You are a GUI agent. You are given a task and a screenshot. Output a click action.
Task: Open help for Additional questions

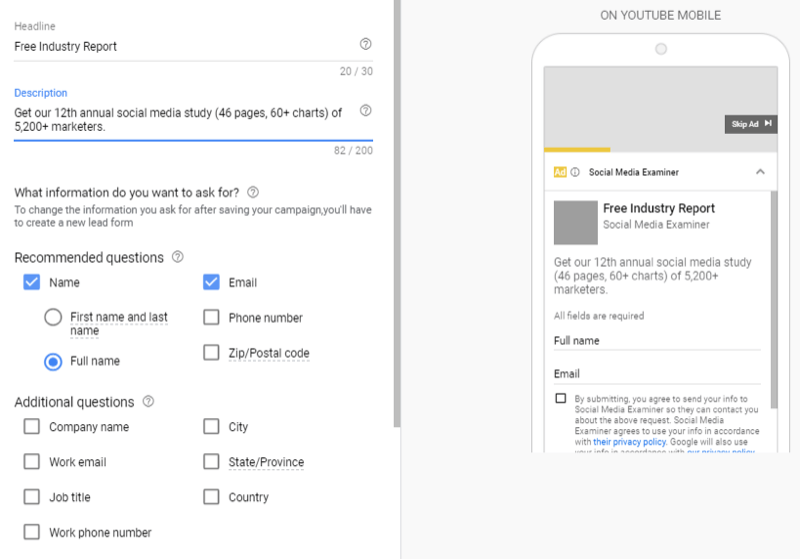148,402
